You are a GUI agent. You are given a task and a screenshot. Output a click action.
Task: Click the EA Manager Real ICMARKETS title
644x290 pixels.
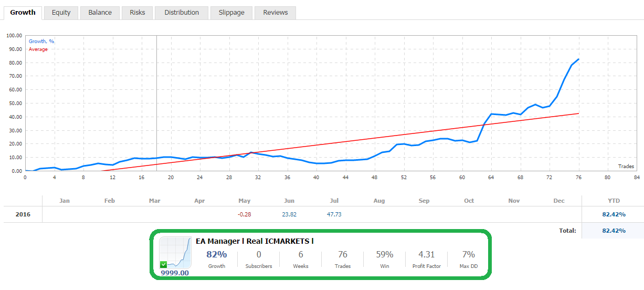pos(255,241)
